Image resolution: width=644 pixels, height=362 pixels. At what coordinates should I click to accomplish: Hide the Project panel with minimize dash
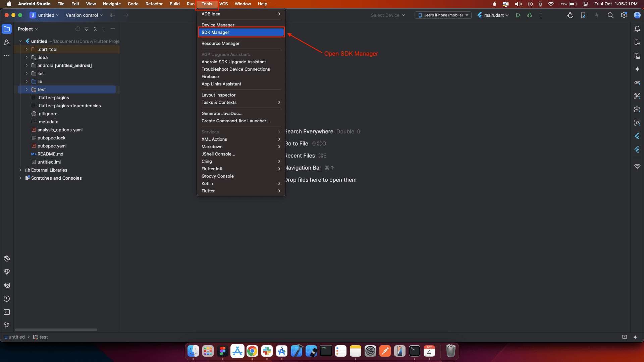click(113, 29)
